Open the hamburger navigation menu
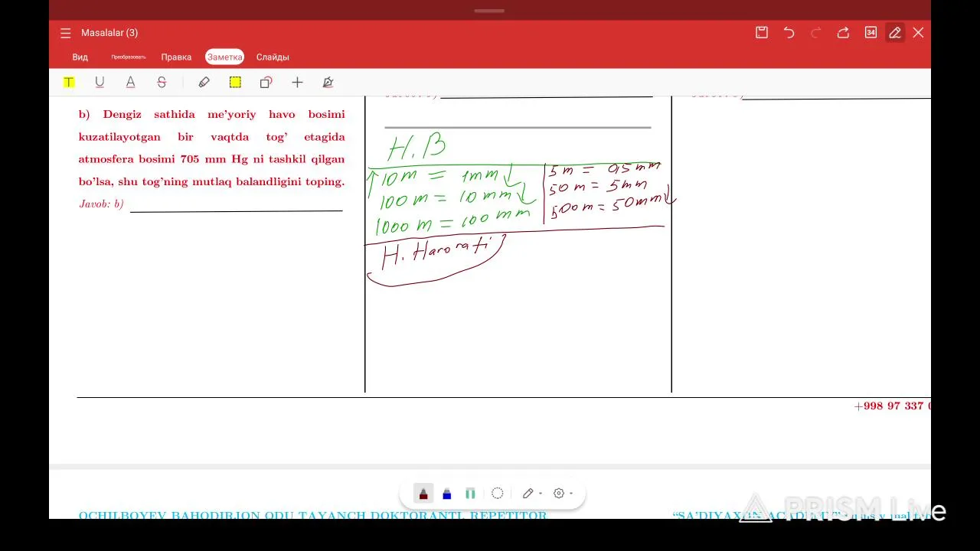This screenshot has width=980, height=551. coord(65,33)
